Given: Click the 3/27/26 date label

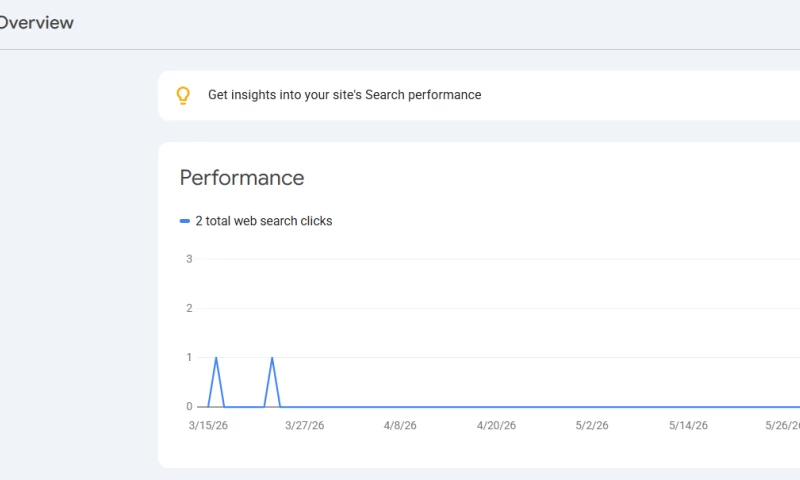Looking at the screenshot, I should tap(305, 425).
